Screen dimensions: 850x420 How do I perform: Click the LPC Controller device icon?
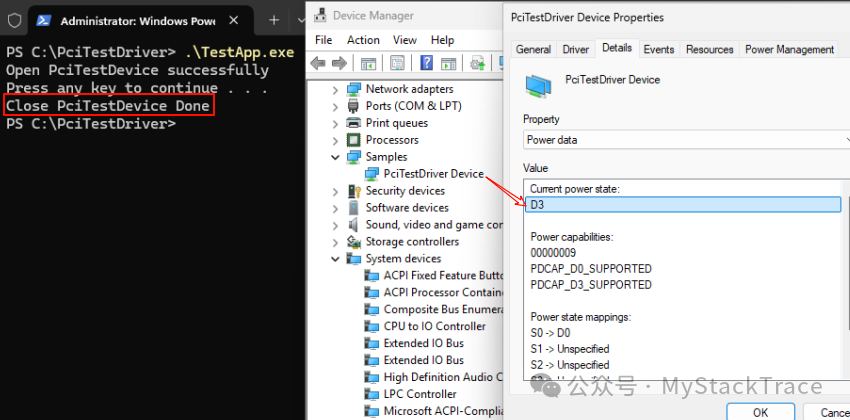point(372,394)
